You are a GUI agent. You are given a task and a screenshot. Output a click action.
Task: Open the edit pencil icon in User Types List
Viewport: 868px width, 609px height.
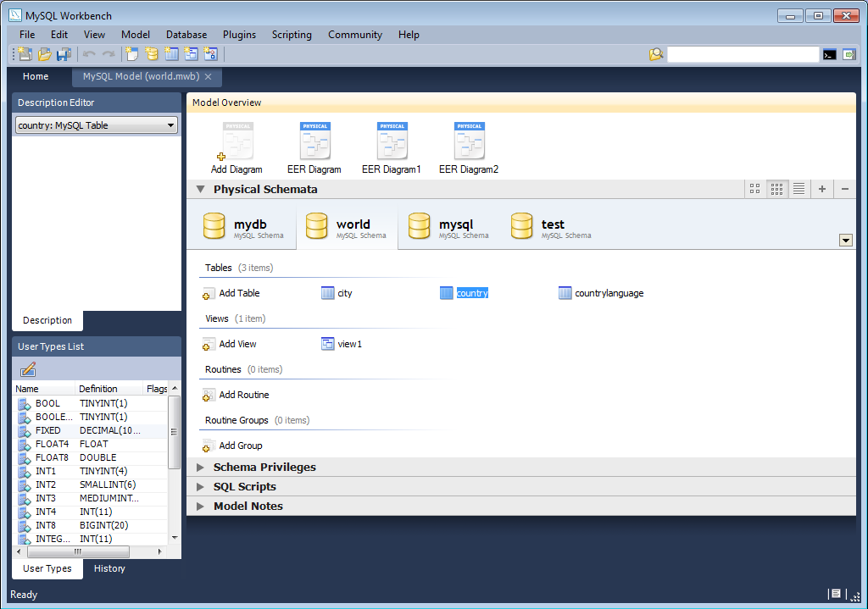(28, 369)
